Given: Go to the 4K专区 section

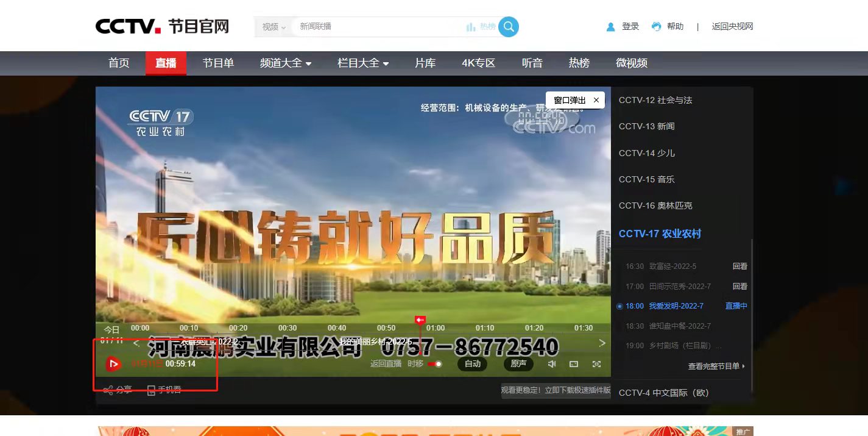Looking at the screenshot, I should click(478, 63).
